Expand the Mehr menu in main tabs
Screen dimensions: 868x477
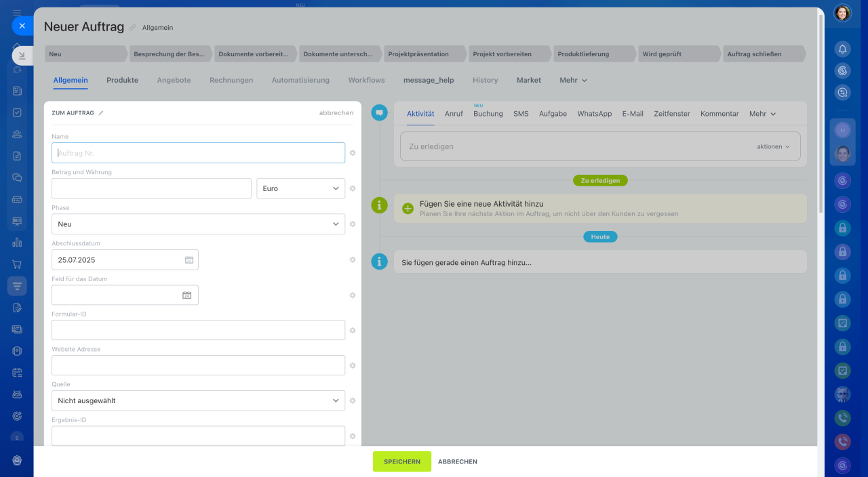(573, 80)
